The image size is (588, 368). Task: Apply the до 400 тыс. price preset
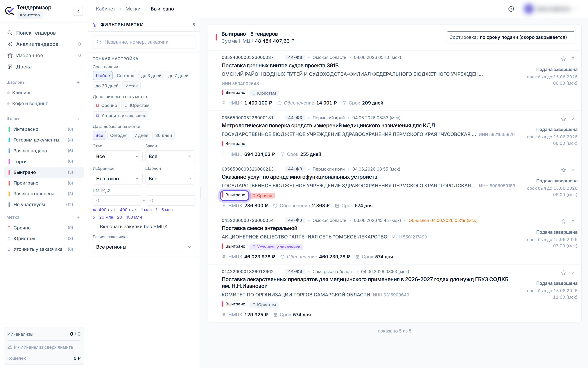104,210
